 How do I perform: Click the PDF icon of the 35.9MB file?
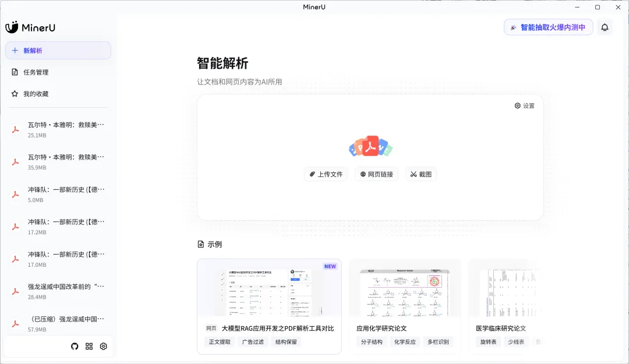[x=15, y=162]
